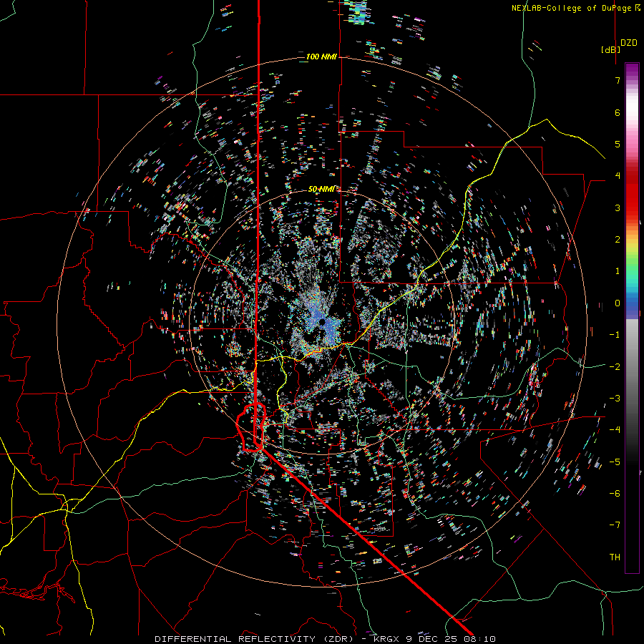Click the -7 value on color scale
The image size is (644, 644).
pos(615,525)
